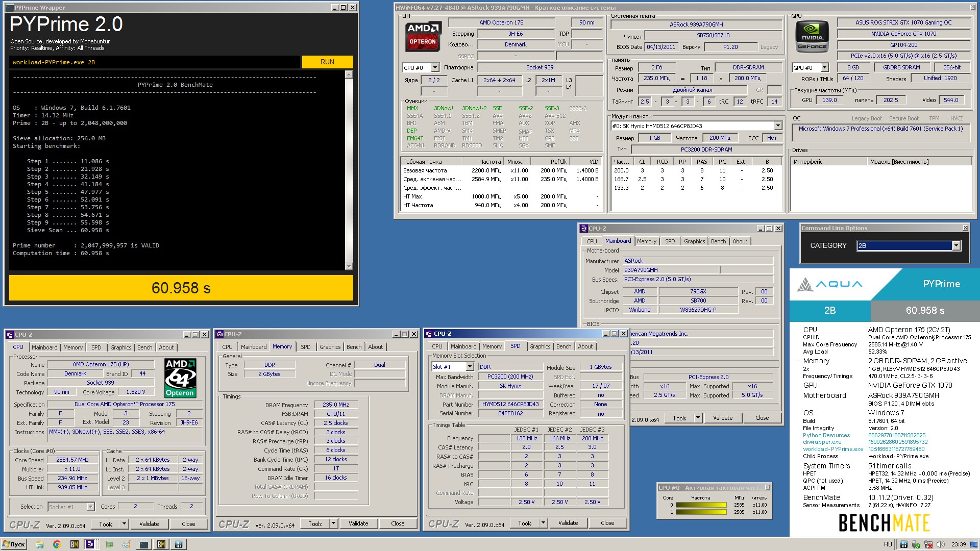The image size is (980, 551).
Task: Open SPD tab in CPU-Z Mainboard window
Action: point(670,241)
